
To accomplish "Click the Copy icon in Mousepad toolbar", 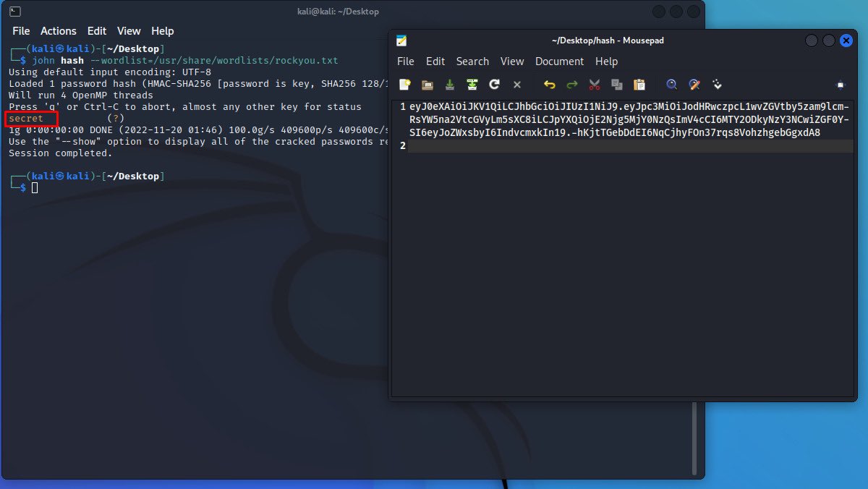I will tap(617, 85).
